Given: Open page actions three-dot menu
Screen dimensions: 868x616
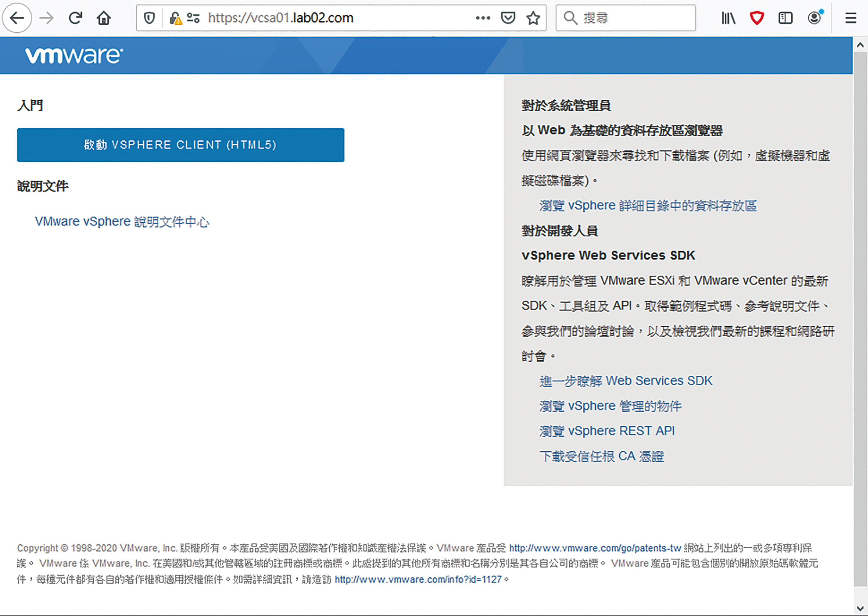Looking at the screenshot, I should pyautogui.click(x=483, y=18).
